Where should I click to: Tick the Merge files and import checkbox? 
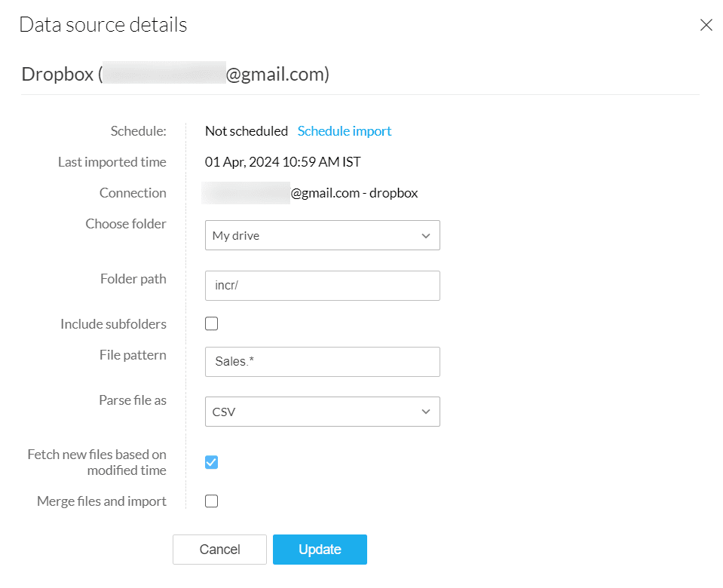pos(212,501)
